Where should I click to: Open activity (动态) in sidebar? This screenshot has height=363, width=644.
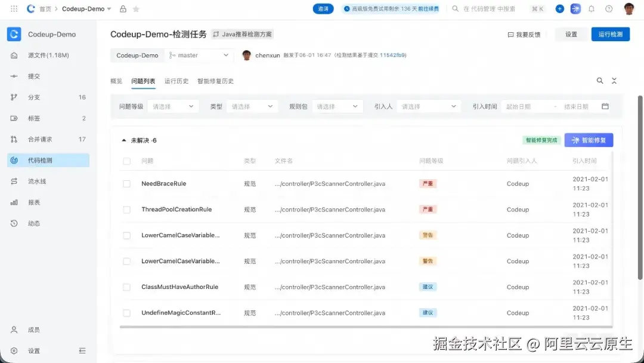[48, 223]
